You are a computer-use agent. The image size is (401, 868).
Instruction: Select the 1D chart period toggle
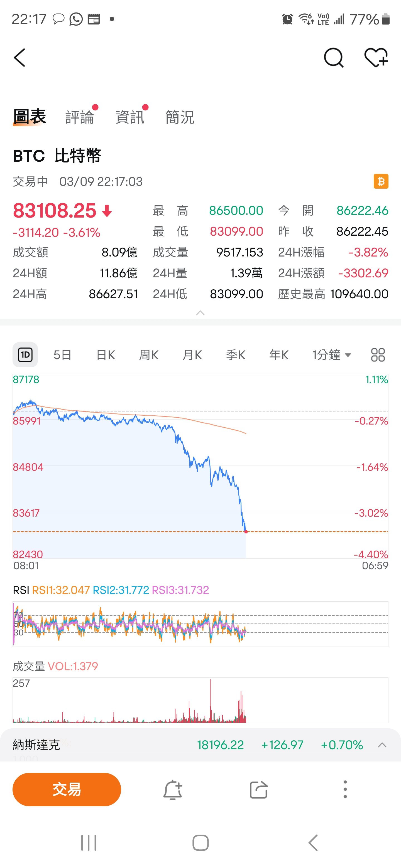[x=25, y=355]
